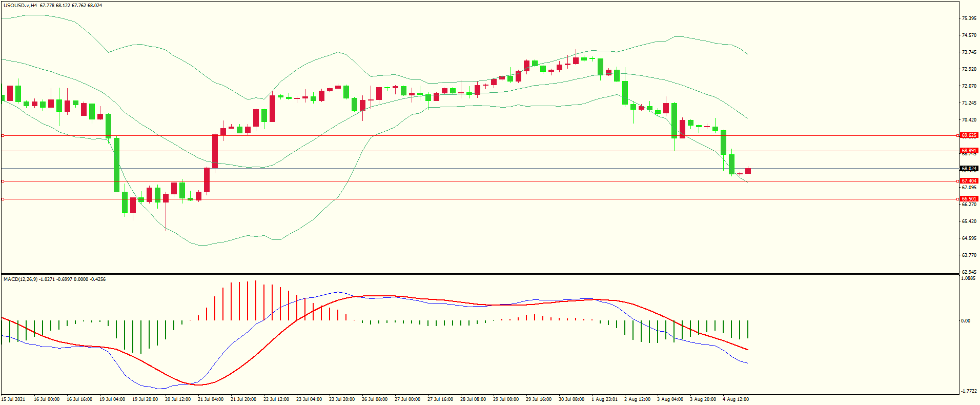Click the 21 Jul 04:00 time label
This screenshot has width=980, height=405.
(210, 399)
